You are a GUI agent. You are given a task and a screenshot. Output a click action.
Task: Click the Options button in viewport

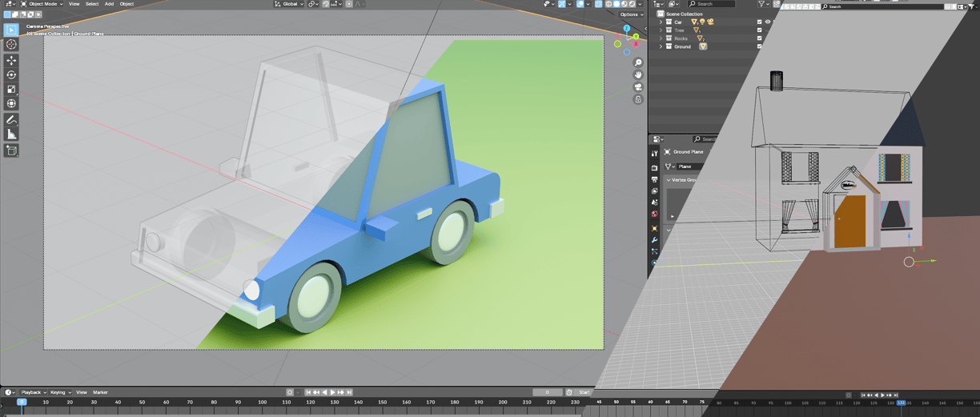click(630, 14)
